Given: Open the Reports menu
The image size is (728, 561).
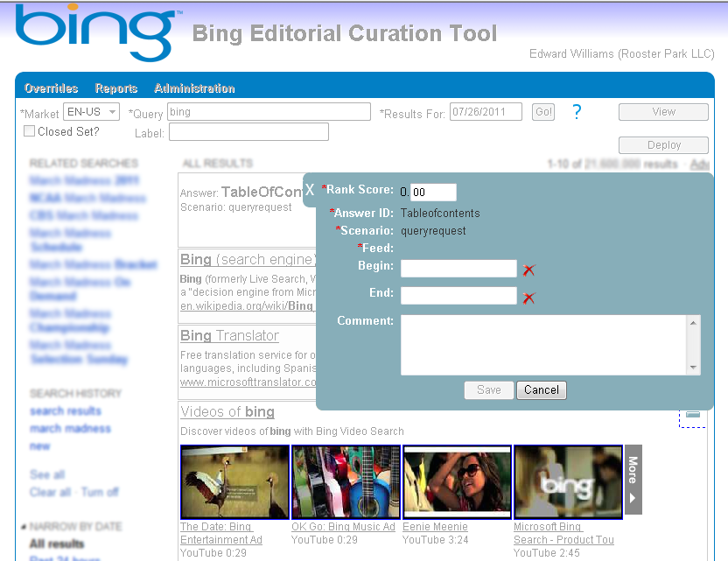Looking at the screenshot, I should click(116, 88).
